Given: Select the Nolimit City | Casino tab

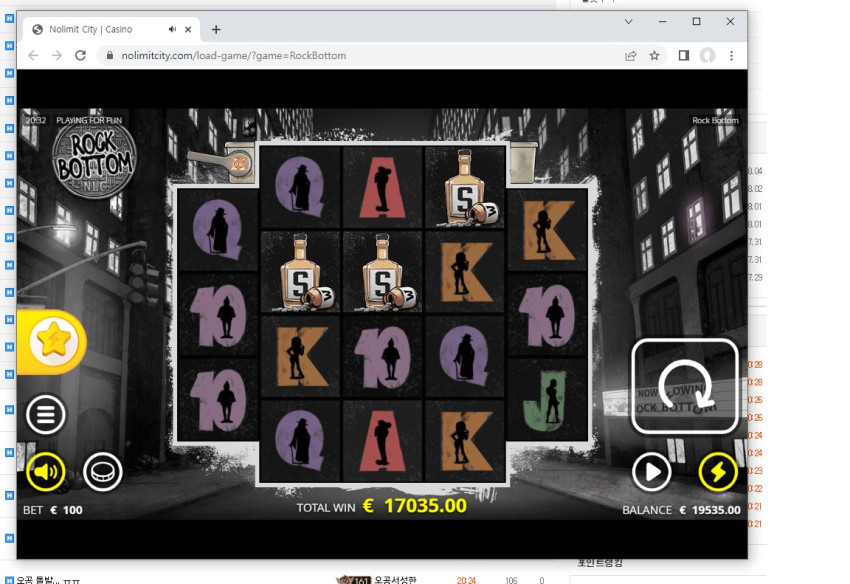Looking at the screenshot, I should point(111,29).
